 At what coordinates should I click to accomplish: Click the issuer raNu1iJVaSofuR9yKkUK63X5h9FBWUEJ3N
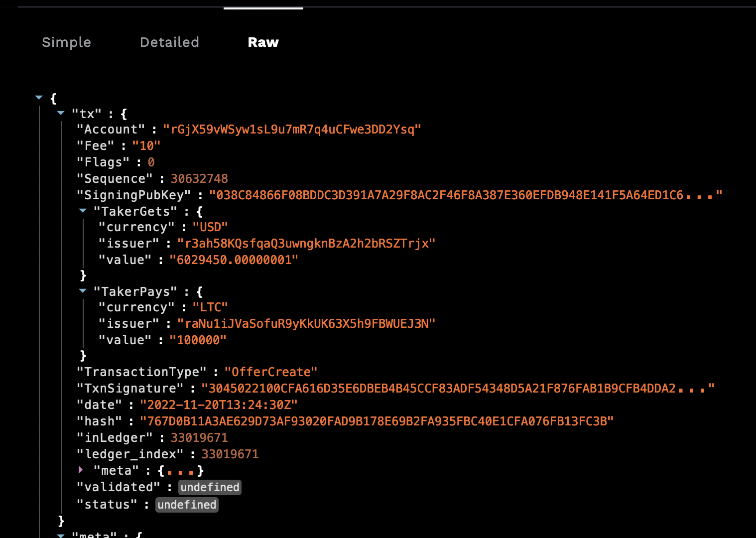(x=306, y=324)
